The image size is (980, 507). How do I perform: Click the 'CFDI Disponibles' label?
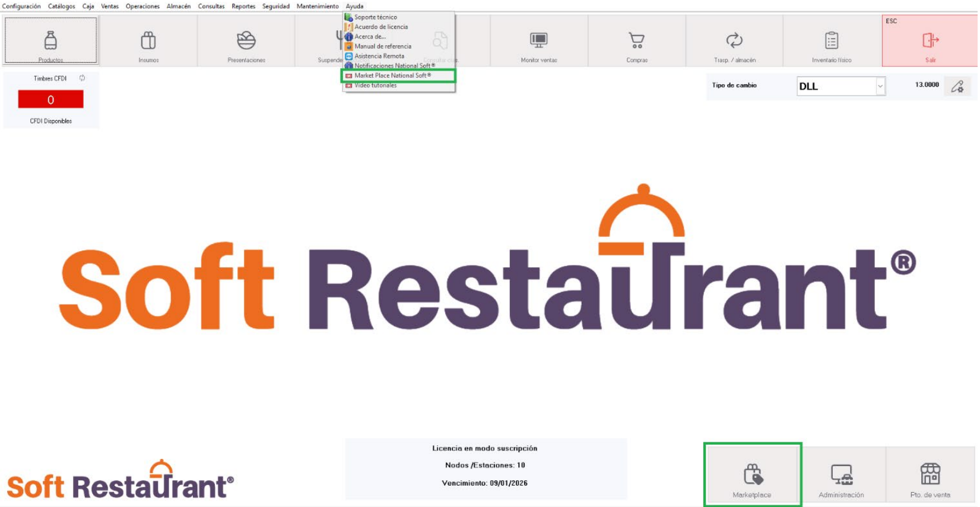click(x=51, y=121)
